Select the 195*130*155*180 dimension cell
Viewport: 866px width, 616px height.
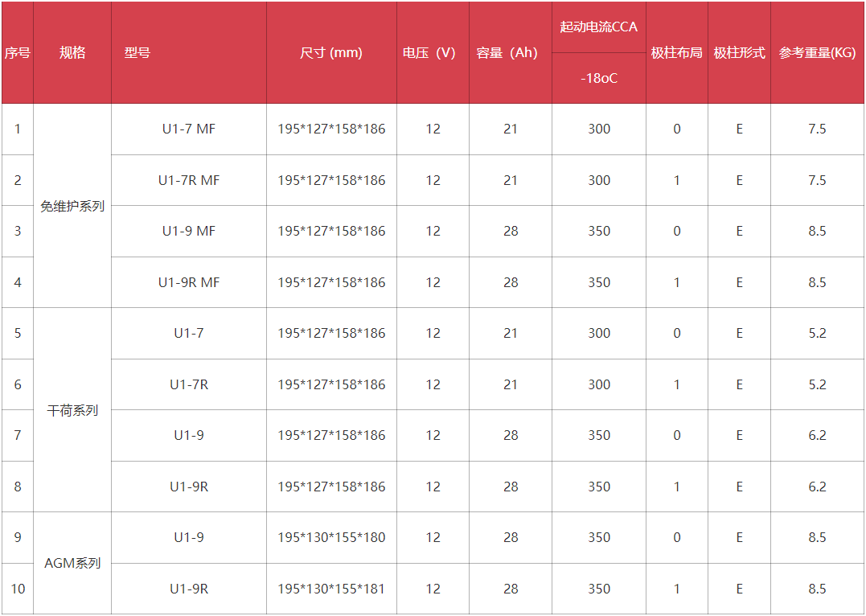point(331,537)
